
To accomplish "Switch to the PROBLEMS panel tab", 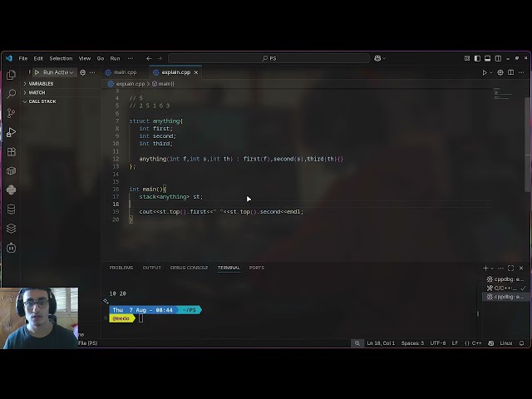I will coord(121,268).
